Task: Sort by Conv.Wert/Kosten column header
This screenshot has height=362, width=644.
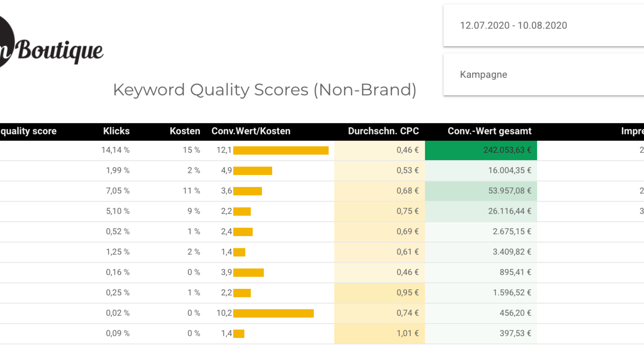Action: click(x=251, y=131)
